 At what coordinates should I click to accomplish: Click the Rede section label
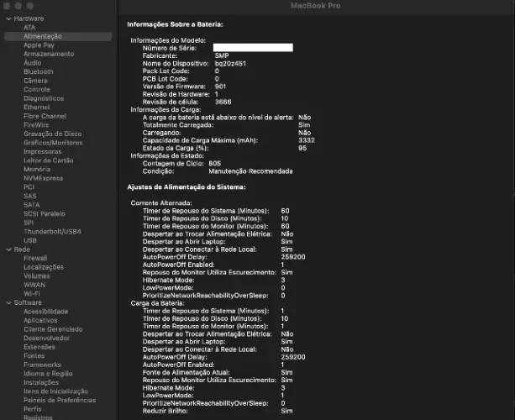point(22,249)
